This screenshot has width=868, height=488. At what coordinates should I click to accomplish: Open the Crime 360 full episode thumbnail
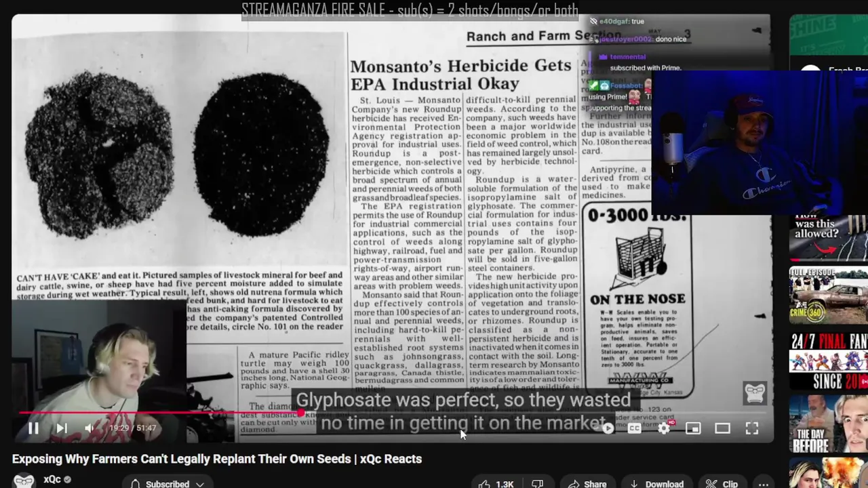pos(828,296)
